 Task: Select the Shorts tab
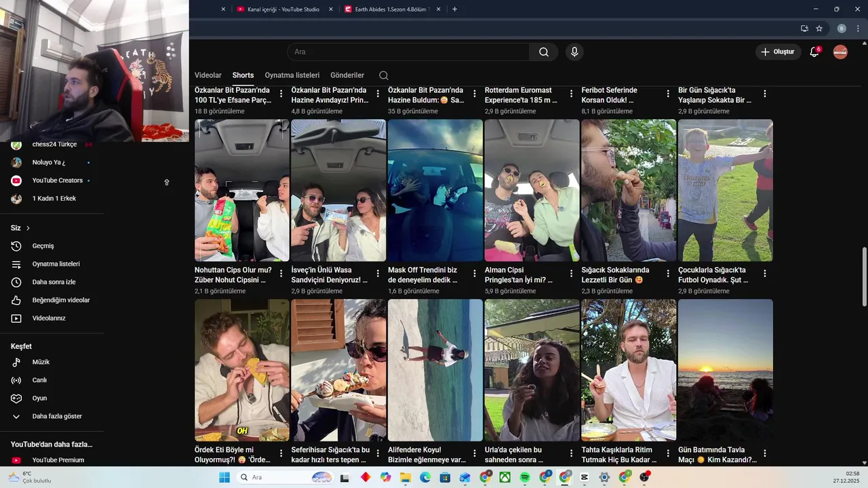pos(243,75)
